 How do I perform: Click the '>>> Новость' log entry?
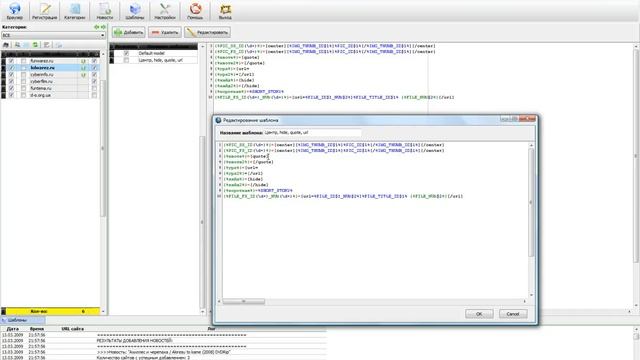(164, 352)
